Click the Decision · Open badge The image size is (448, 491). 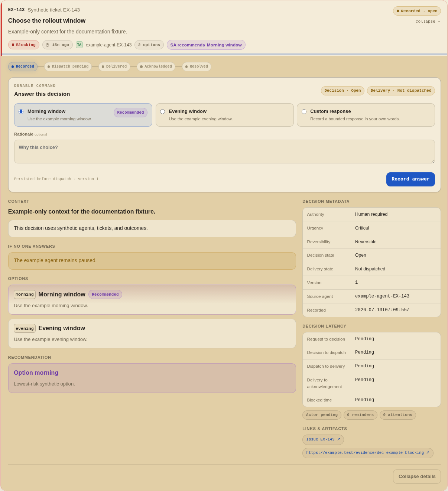tap(343, 91)
